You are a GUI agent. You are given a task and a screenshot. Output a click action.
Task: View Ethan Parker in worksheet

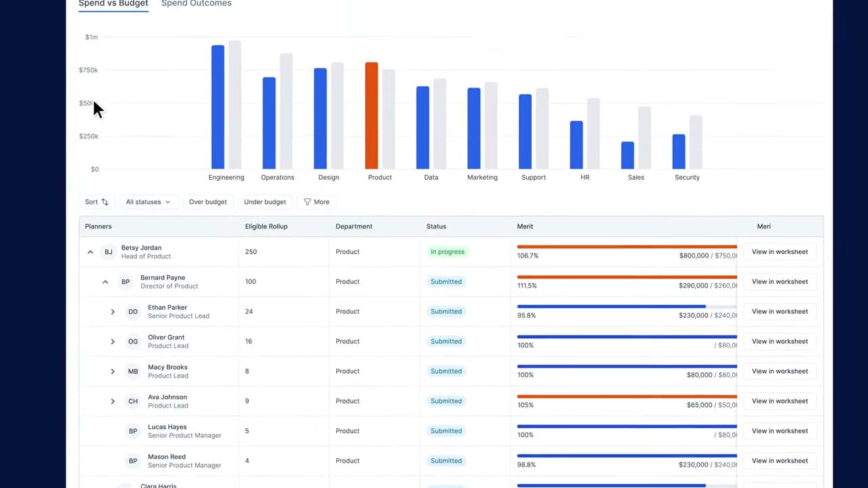point(780,312)
